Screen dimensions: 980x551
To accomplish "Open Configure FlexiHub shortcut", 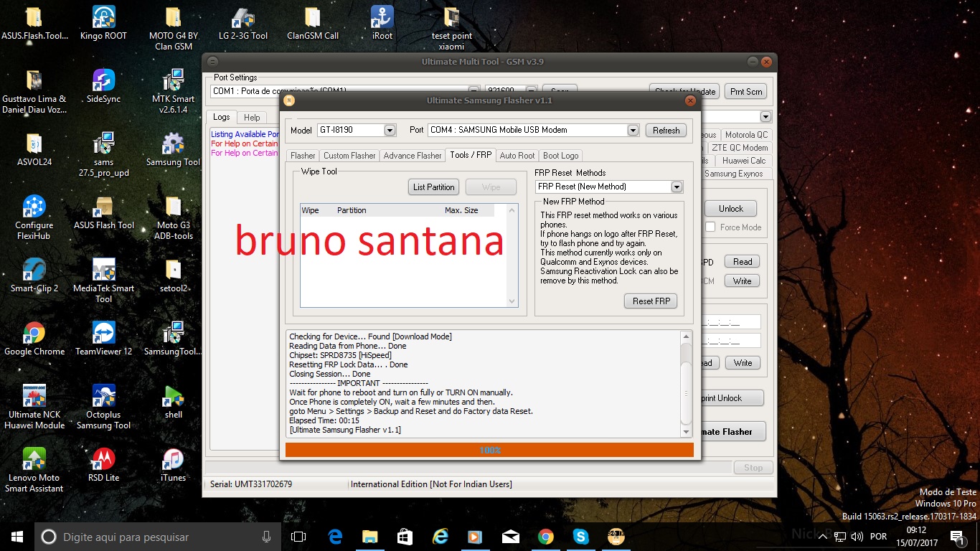I will [x=34, y=218].
